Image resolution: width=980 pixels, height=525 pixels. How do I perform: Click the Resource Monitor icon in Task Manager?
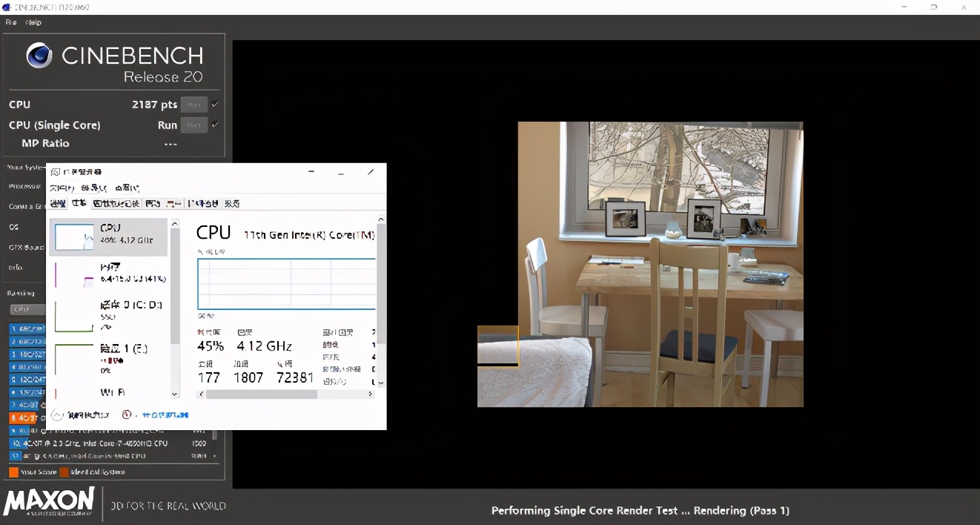(127, 415)
